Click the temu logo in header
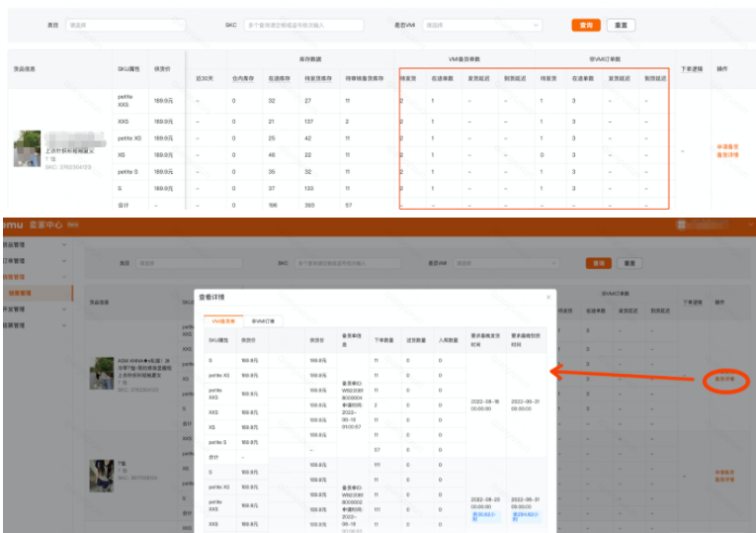The height and width of the screenshot is (533, 756). (12, 225)
